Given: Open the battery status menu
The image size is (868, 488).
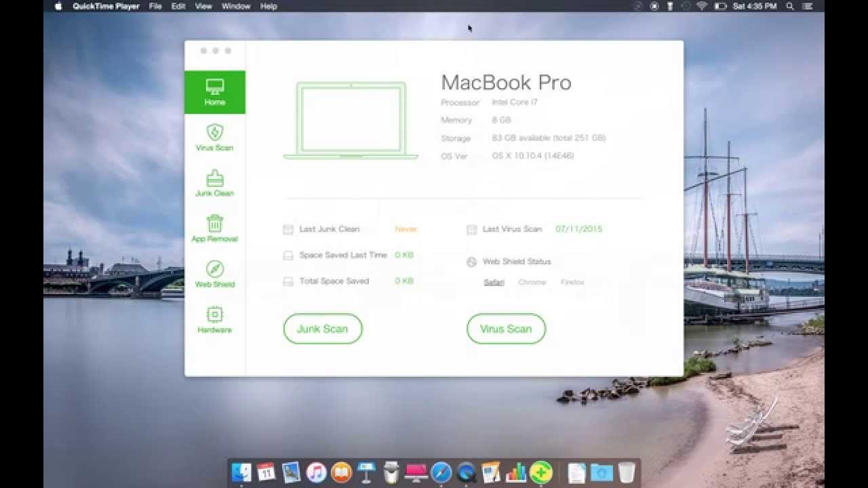Looking at the screenshot, I should pyautogui.click(x=719, y=6).
